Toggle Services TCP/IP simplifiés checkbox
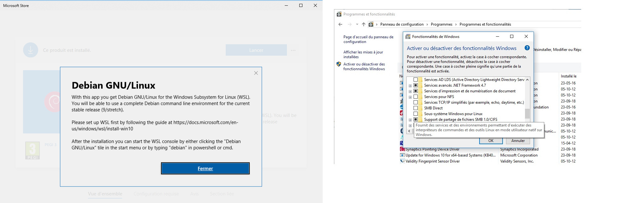Image resolution: width=644 pixels, height=203 pixels. click(415, 102)
